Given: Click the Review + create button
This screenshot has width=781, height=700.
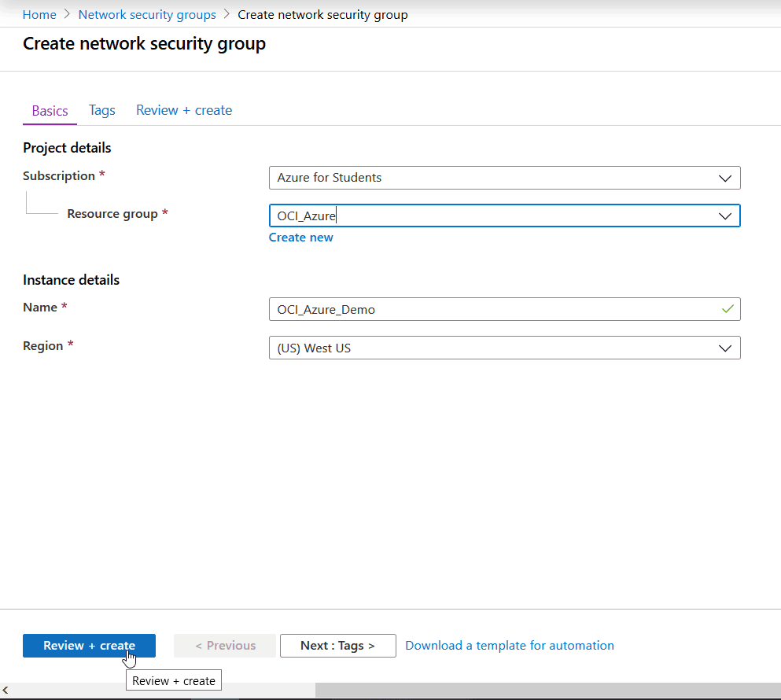Looking at the screenshot, I should (x=89, y=645).
